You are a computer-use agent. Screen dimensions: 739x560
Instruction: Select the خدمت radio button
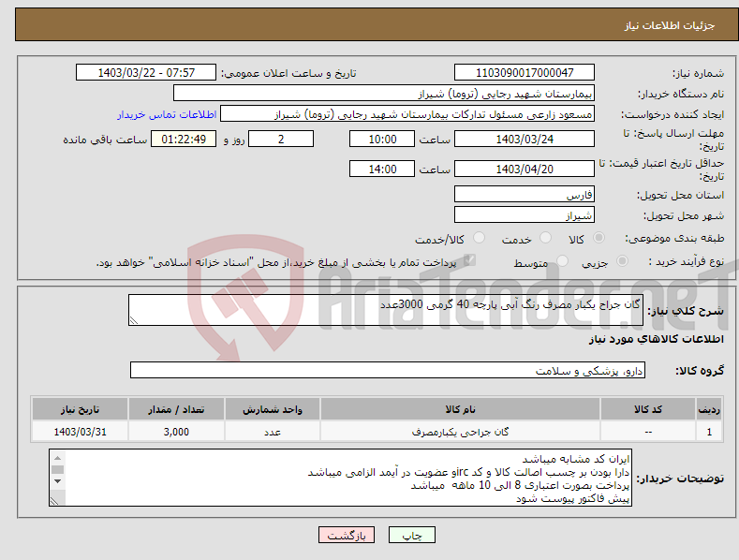(x=545, y=238)
